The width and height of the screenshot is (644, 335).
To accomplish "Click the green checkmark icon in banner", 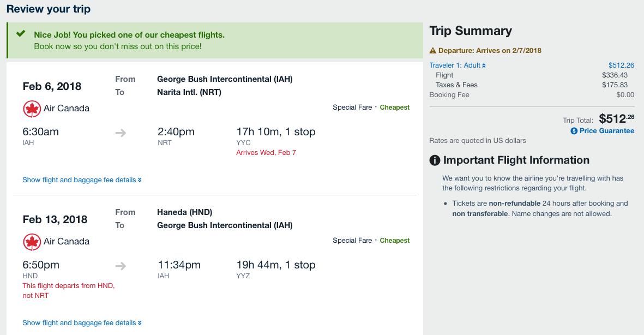I will [21, 34].
